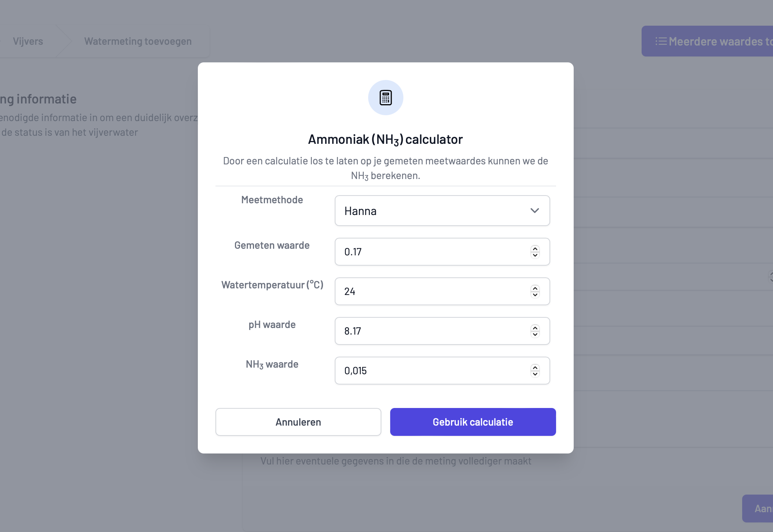Click the Gebruik calculatie button
Screen dimensions: 773x532
pyautogui.click(x=473, y=422)
